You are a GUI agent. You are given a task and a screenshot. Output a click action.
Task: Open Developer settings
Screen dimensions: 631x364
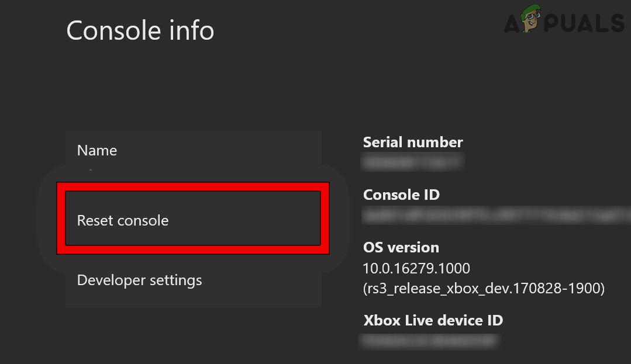pos(139,280)
